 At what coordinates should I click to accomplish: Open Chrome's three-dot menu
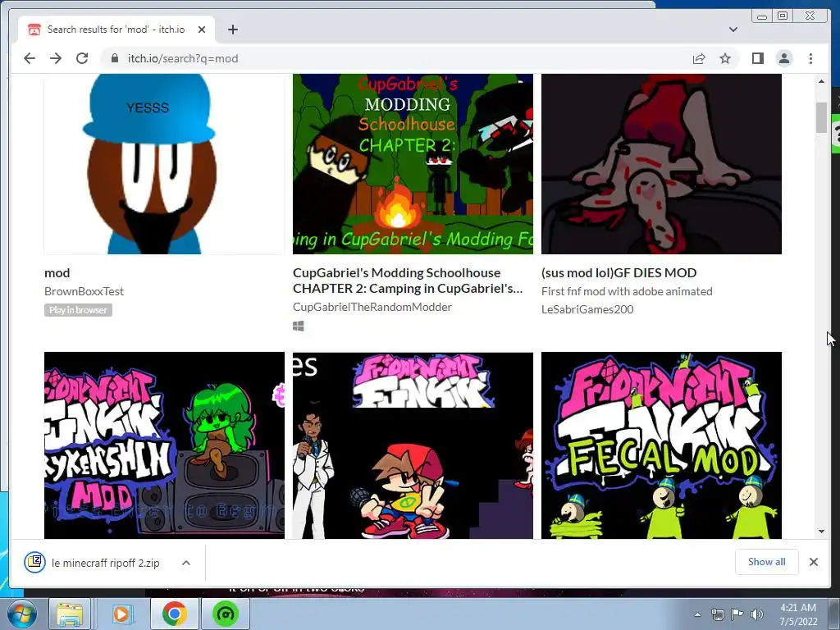point(810,58)
